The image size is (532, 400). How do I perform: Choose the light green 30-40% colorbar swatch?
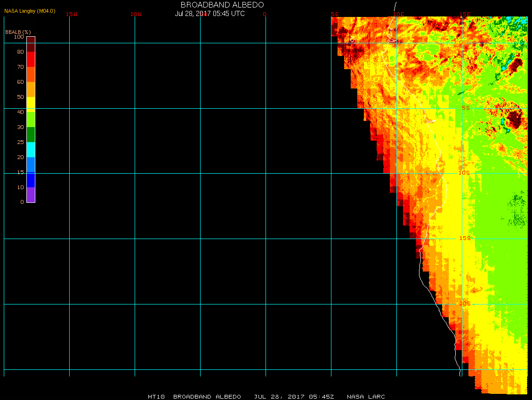(31, 119)
